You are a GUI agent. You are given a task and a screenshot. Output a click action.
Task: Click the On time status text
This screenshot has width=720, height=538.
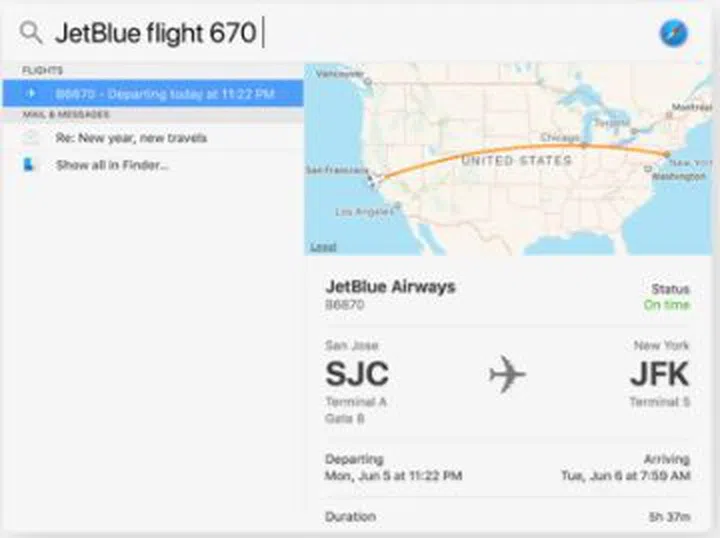[x=666, y=304]
